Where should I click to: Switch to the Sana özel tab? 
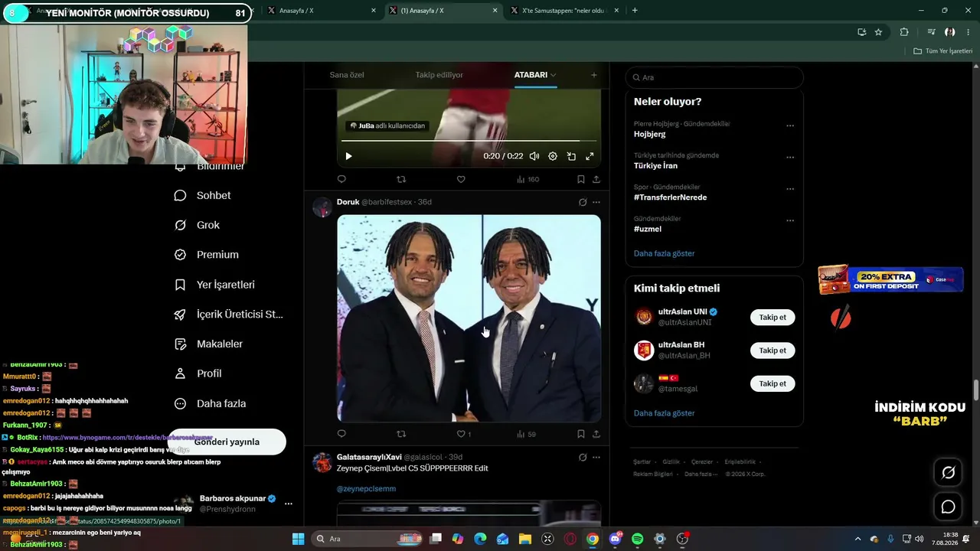[x=347, y=75]
